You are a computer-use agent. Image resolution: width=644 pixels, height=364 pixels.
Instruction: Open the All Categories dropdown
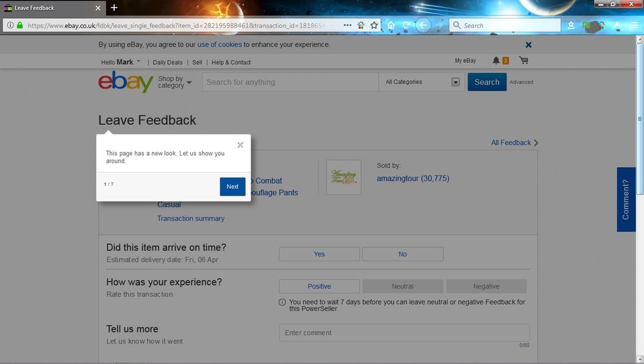(x=422, y=82)
